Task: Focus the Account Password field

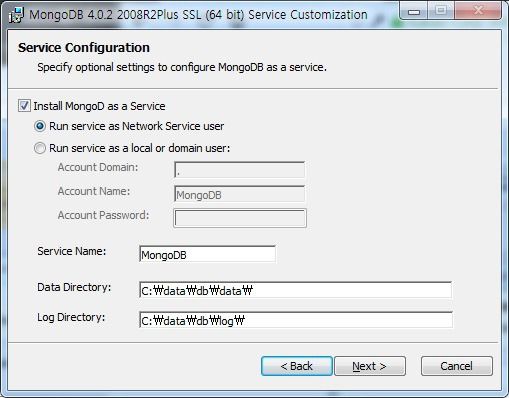Action: (x=240, y=218)
